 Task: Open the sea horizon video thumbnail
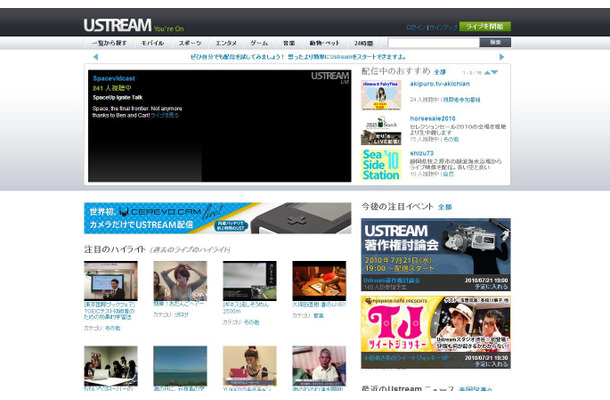[180, 366]
